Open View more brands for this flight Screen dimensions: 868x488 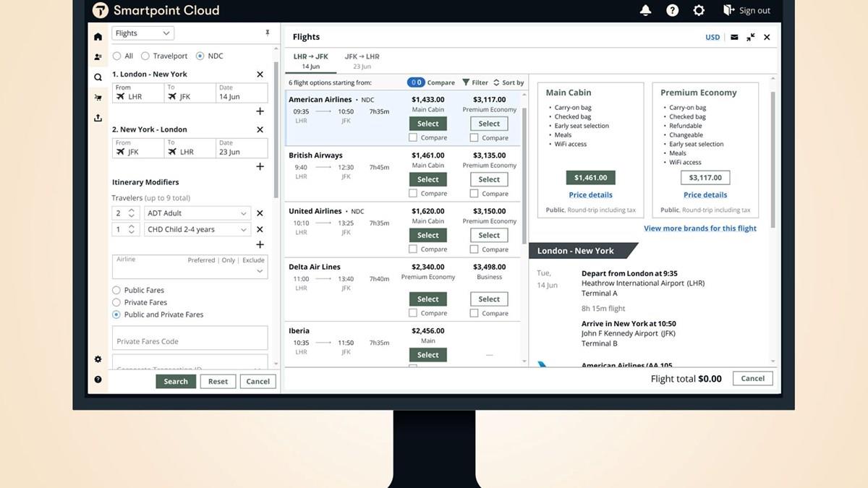tap(699, 228)
